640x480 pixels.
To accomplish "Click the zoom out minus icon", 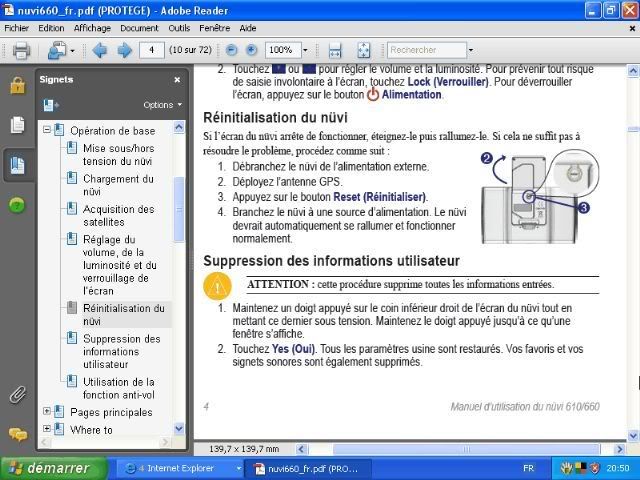I will 231,50.
